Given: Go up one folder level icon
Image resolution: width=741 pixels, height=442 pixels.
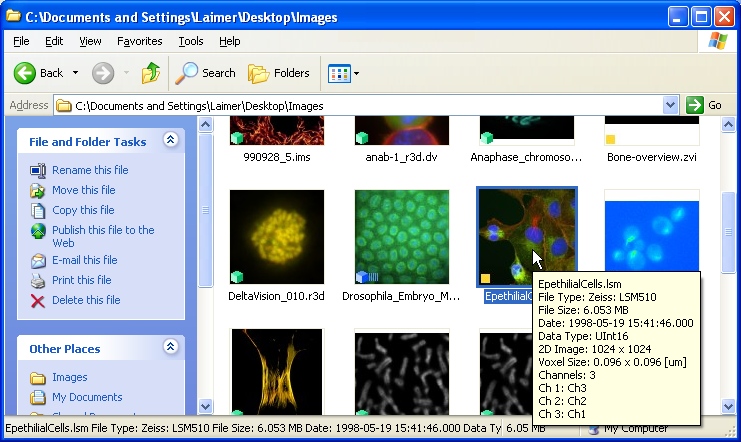Looking at the screenshot, I should click(x=151, y=73).
